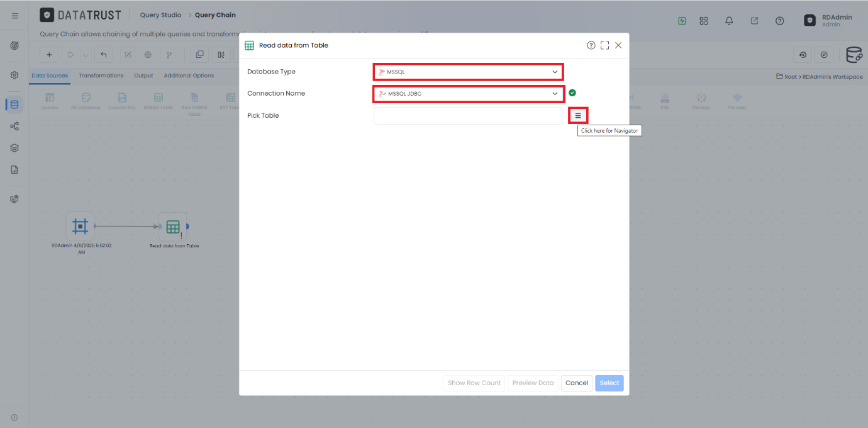868x428 pixels.
Task: Open the database icon in left sidebar
Action: pyautogui.click(x=14, y=104)
